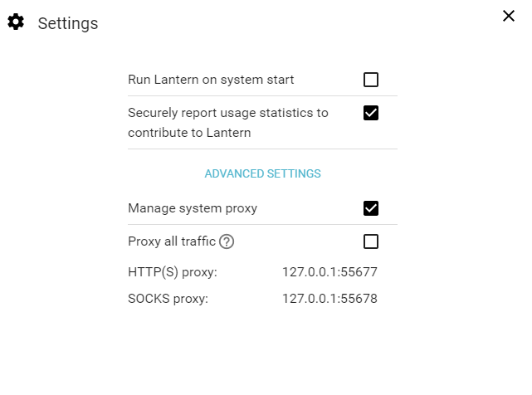The image size is (532, 395).
Task: Enable Run Lantern on system start checkbox
Action: click(x=370, y=80)
